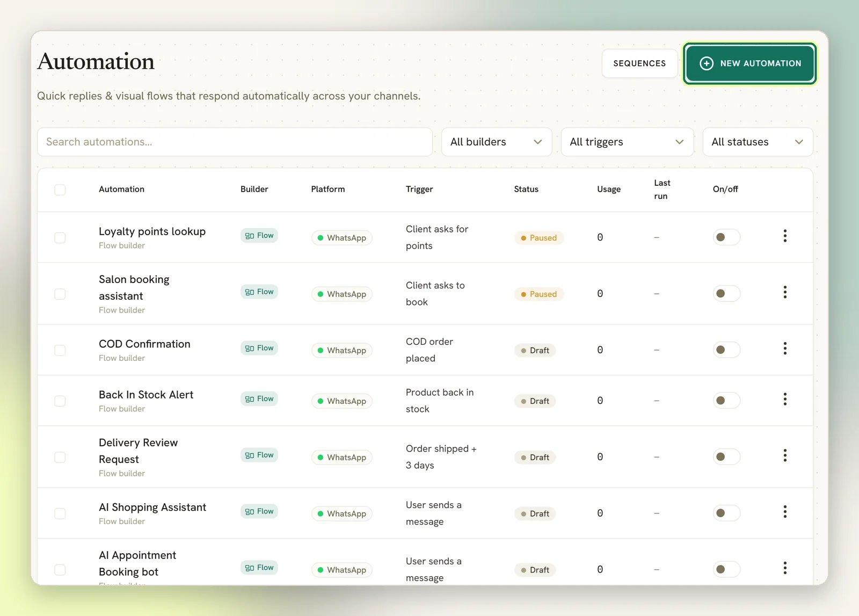The image size is (859, 616).
Task: Open the All statuses filter dropdown
Action: [x=758, y=142]
